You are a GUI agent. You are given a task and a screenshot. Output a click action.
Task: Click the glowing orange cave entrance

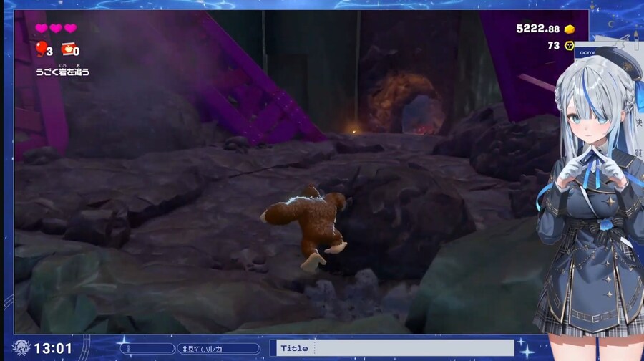tap(406, 105)
